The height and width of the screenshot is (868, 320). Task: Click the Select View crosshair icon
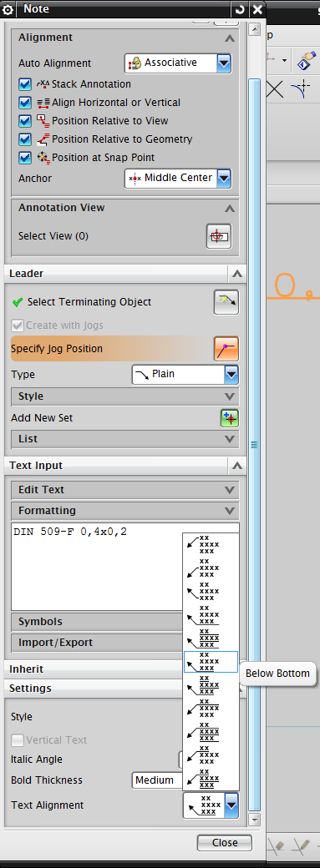click(219, 236)
